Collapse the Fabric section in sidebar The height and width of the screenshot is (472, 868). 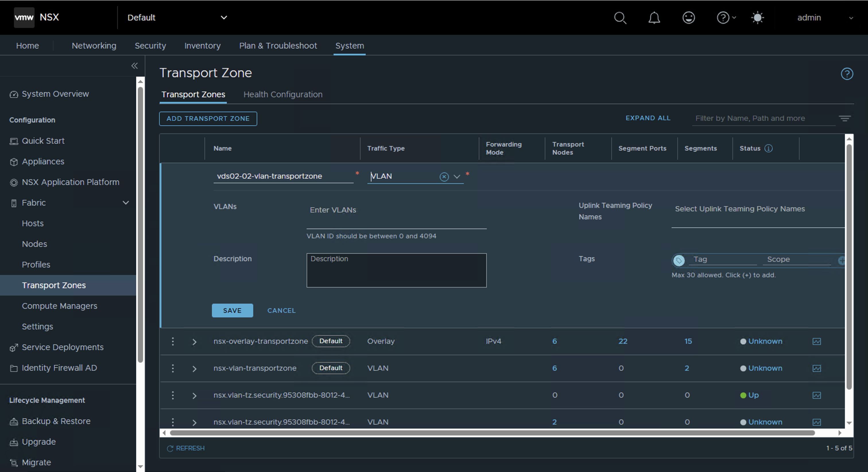125,203
